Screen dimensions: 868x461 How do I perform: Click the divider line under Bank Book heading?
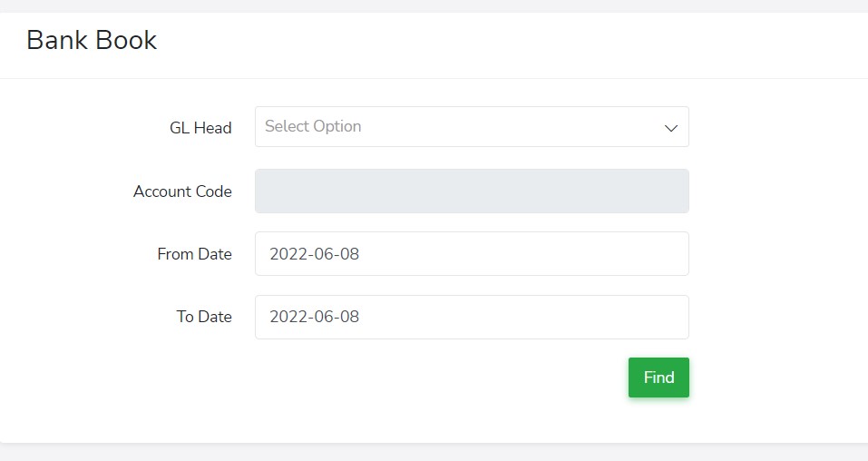coord(434,78)
